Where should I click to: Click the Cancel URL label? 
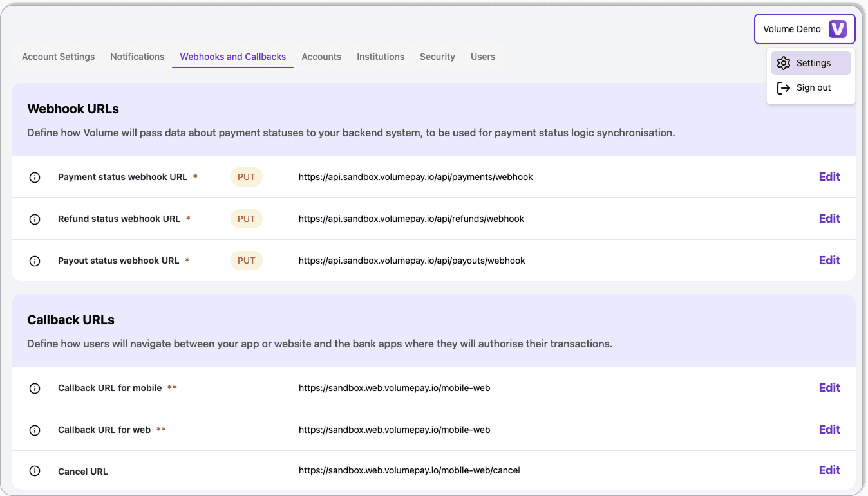pyautogui.click(x=83, y=472)
